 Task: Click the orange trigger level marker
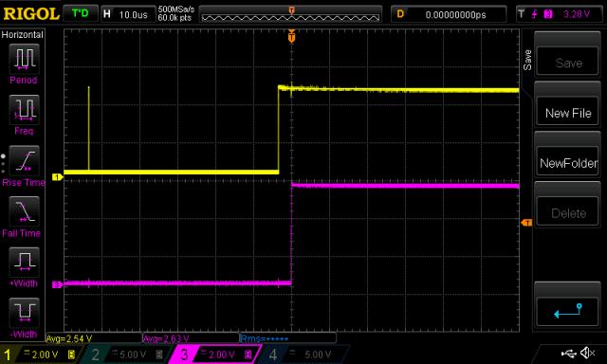coord(526,223)
